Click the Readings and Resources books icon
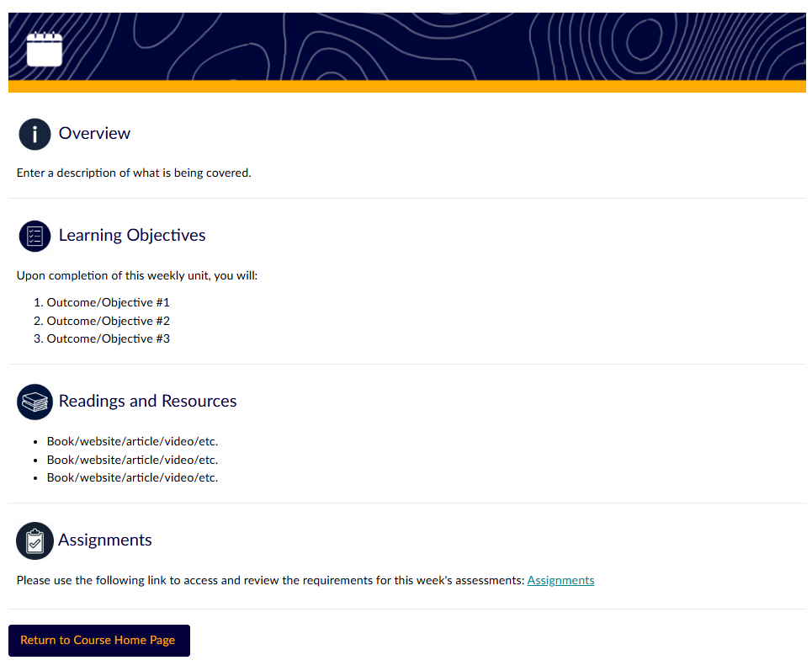This screenshot has width=812, height=671. click(x=34, y=402)
